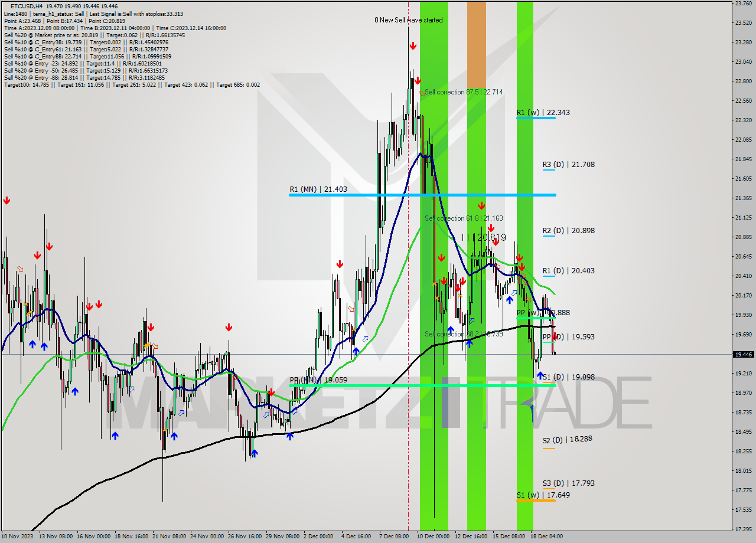Select the PP (D) | 19.593 pivot label
This screenshot has width=756, height=543.
[568, 337]
